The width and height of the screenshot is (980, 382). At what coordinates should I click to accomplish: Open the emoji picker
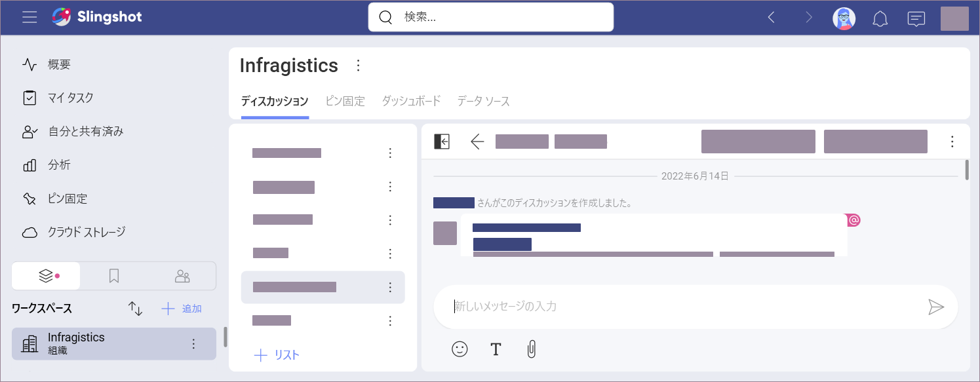point(460,349)
